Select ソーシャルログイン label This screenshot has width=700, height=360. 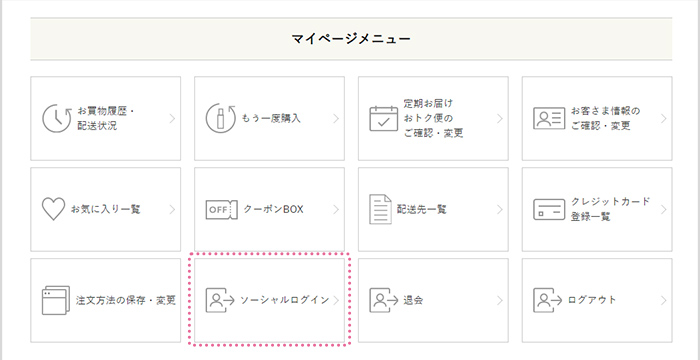[x=284, y=300]
